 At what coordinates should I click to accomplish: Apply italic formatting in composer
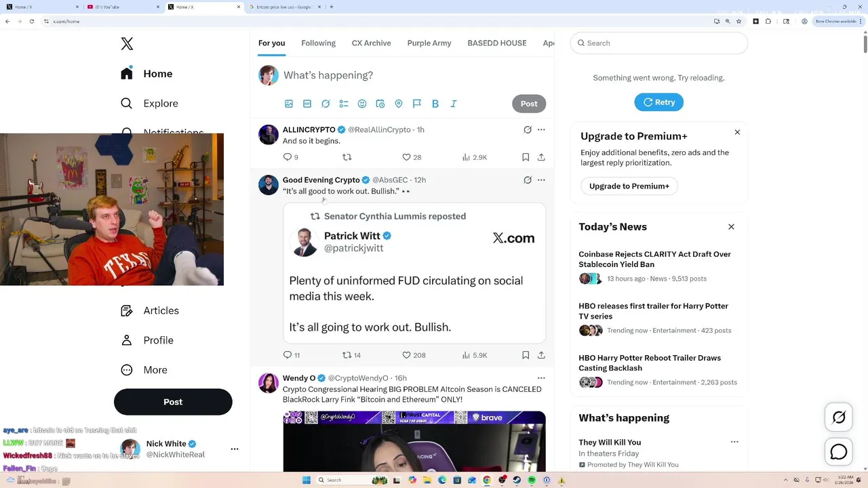(x=454, y=104)
